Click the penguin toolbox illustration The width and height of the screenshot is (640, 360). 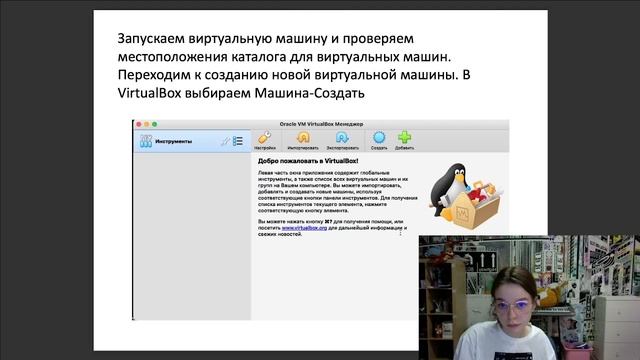point(466,196)
